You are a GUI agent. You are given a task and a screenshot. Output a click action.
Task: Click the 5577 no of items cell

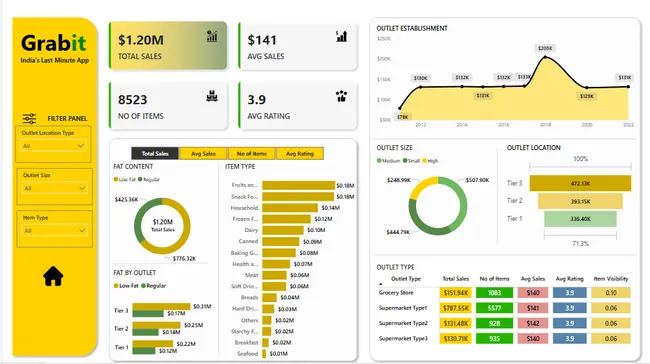494,308
